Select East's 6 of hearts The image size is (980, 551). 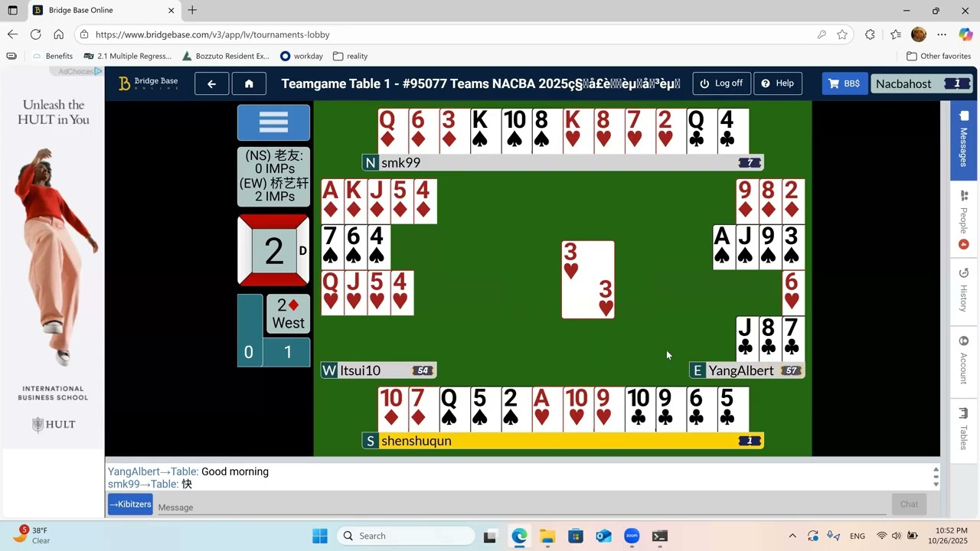point(793,292)
